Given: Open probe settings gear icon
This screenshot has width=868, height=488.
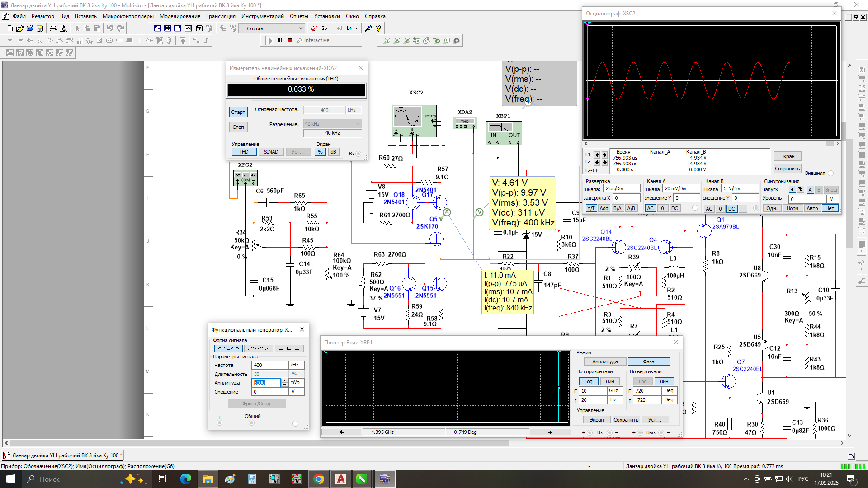Looking at the screenshot, I should (457, 41).
